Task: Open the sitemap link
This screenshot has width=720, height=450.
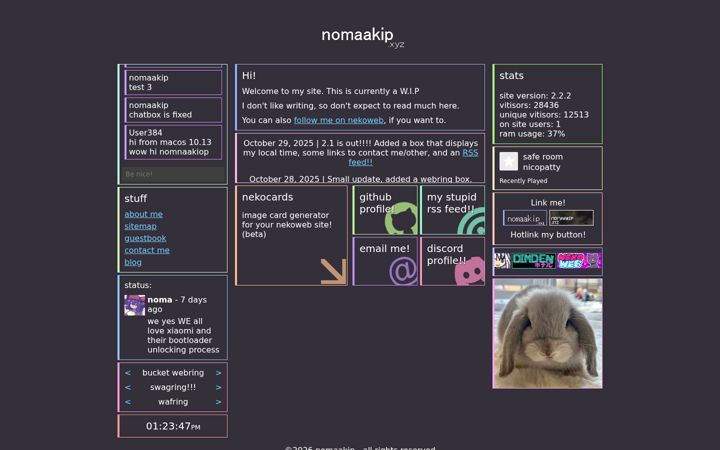Action: click(x=141, y=226)
